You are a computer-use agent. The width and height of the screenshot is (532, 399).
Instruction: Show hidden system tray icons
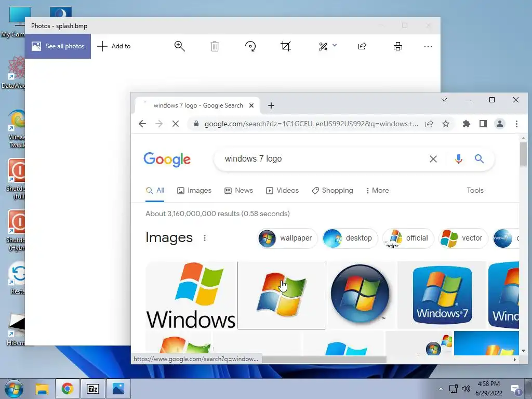tap(441, 389)
